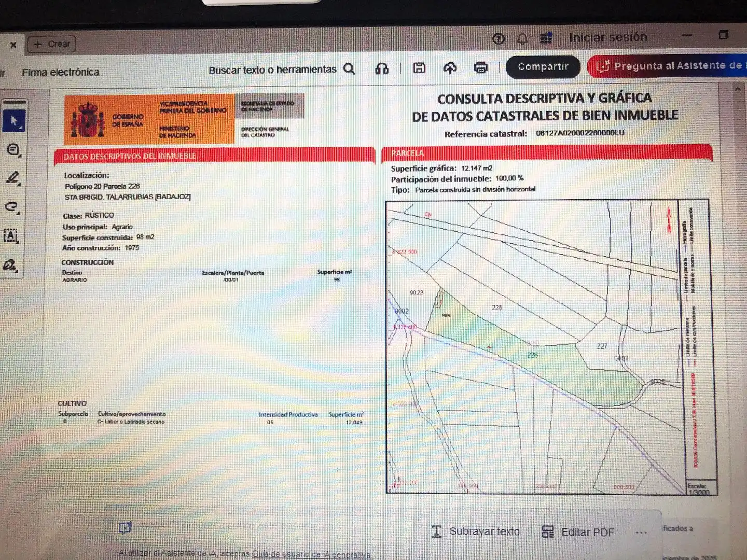Open the comment tool in sidebar
This screenshot has width=747, height=560.
pyautogui.click(x=13, y=150)
